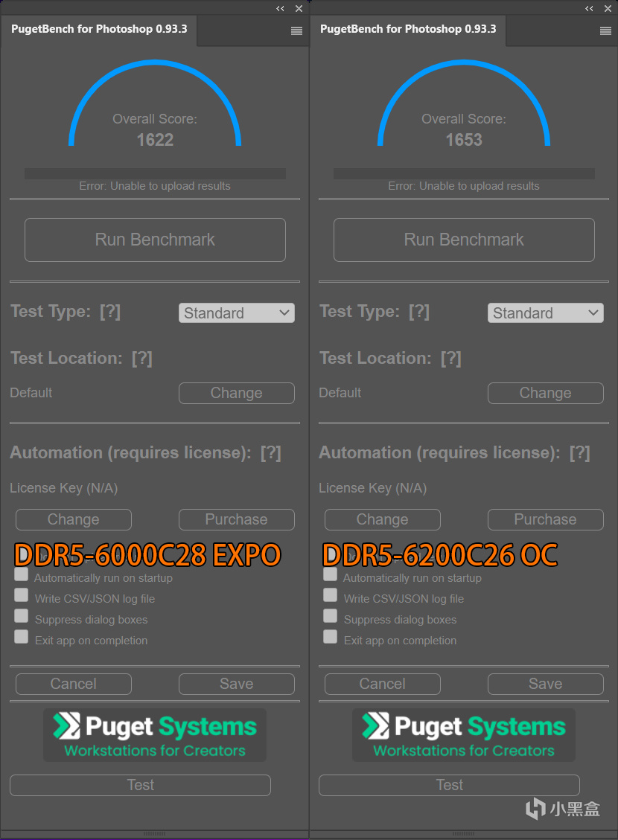
Task: Click Cancel in left panel
Action: [x=74, y=684]
